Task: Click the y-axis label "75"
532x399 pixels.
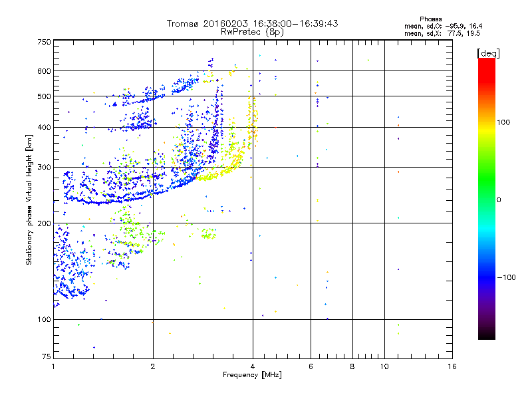Action: 47,356
